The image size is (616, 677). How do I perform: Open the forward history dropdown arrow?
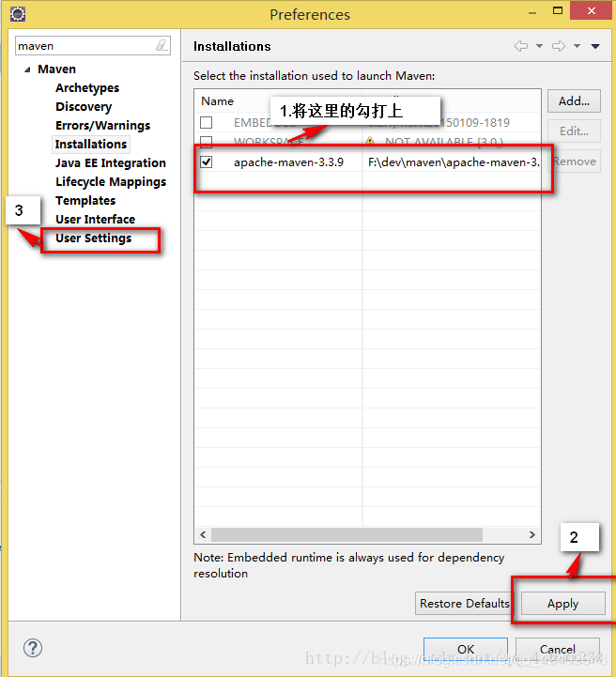577,46
